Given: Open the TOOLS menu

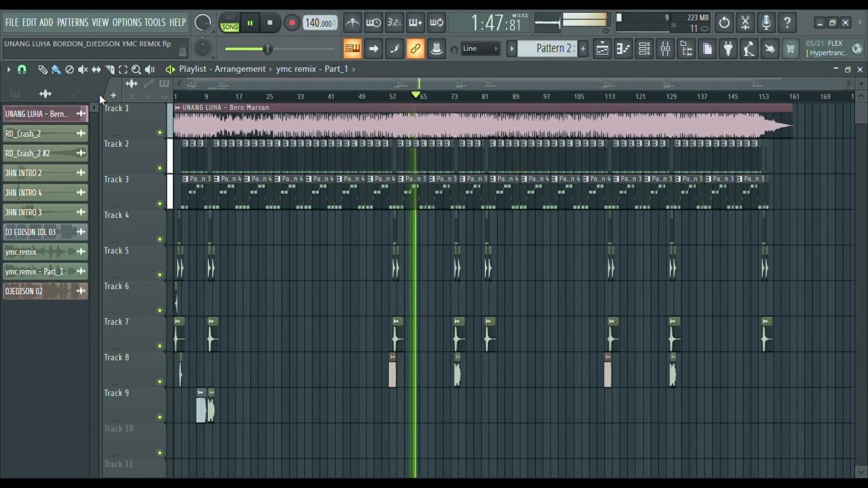Looking at the screenshot, I should (x=155, y=22).
